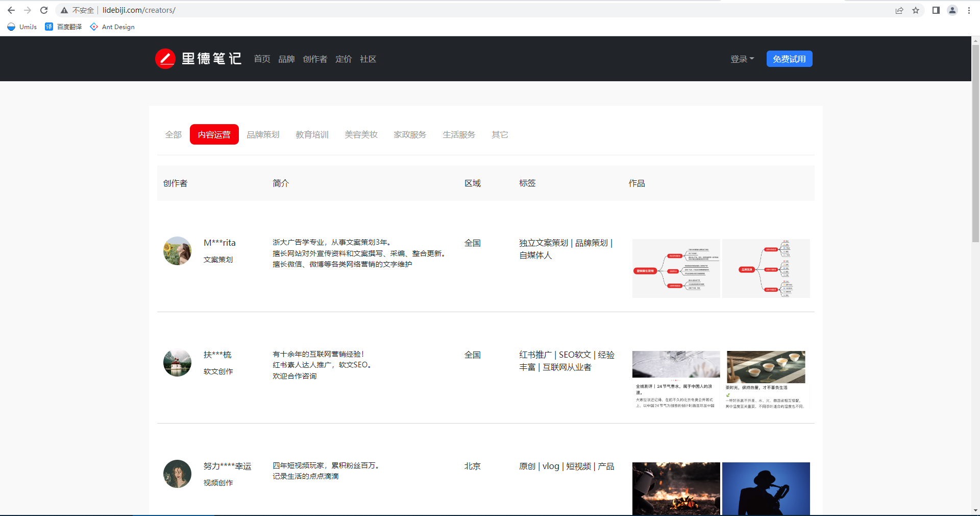Share this page via share icon
Image resolution: width=980 pixels, height=516 pixels.
coord(899,10)
